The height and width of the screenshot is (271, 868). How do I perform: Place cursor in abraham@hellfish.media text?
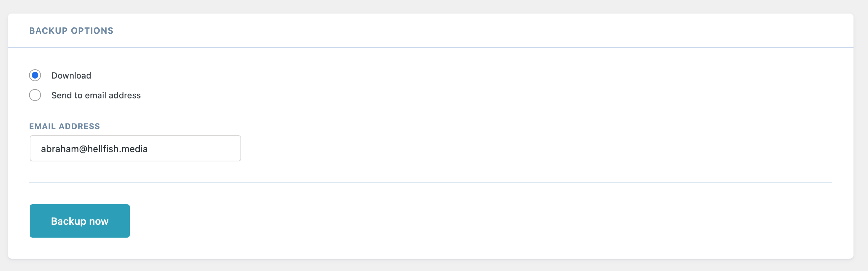[x=94, y=149]
